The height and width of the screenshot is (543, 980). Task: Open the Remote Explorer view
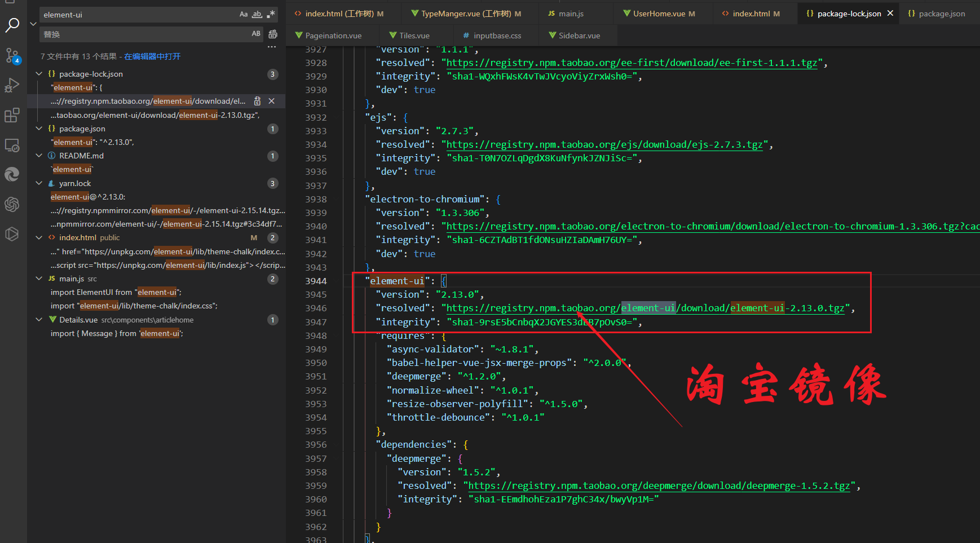[x=12, y=145]
